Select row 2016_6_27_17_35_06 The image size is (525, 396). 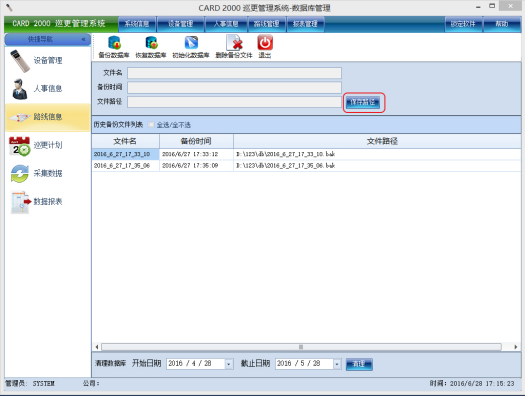pyautogui.click(x=126, y=166)
